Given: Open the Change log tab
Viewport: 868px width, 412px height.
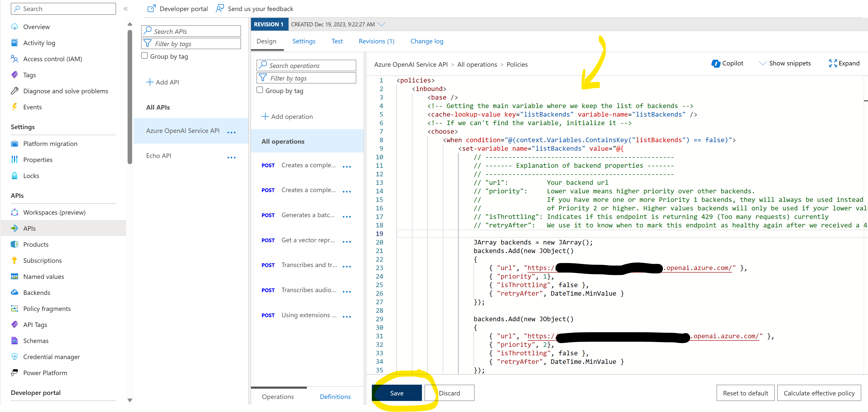Looking at the screenshot, I should point(426,41).
